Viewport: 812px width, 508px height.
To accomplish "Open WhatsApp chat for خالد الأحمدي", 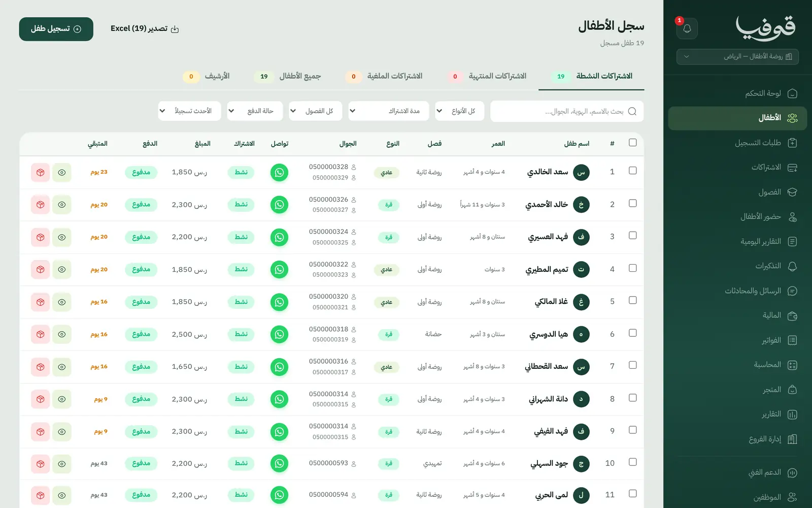I will click(x=279, y=205).
